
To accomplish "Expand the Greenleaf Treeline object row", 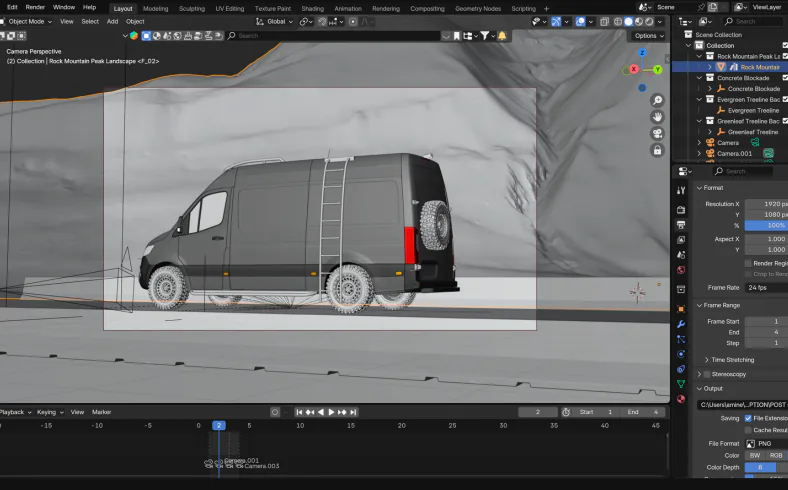I will [x=710, y=132].
